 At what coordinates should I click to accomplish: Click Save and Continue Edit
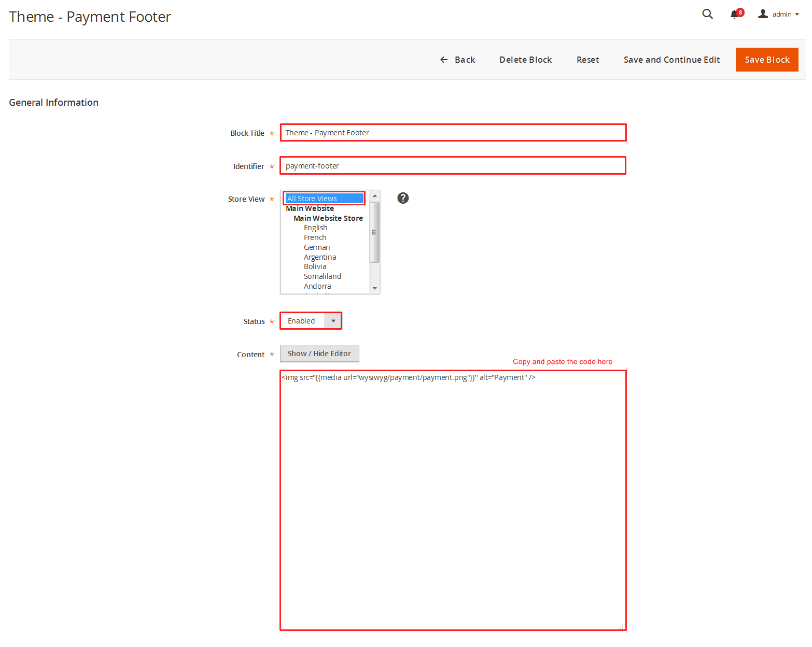point(671,60)
